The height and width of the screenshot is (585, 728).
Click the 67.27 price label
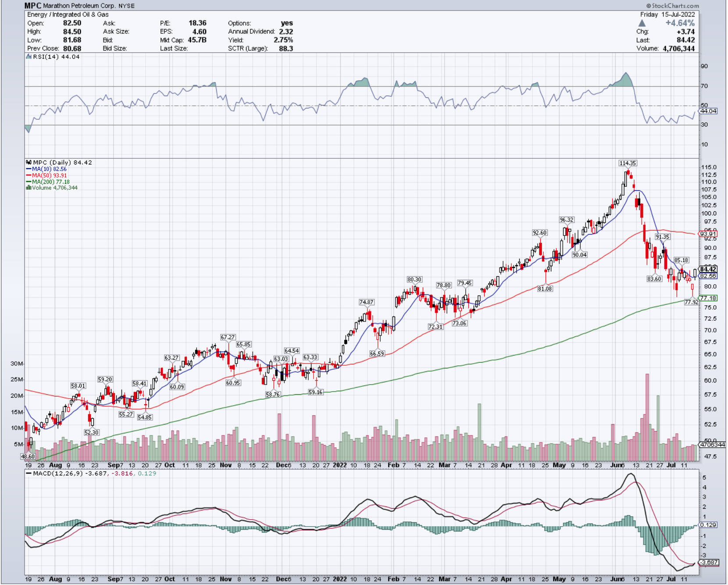click(228, 337)
